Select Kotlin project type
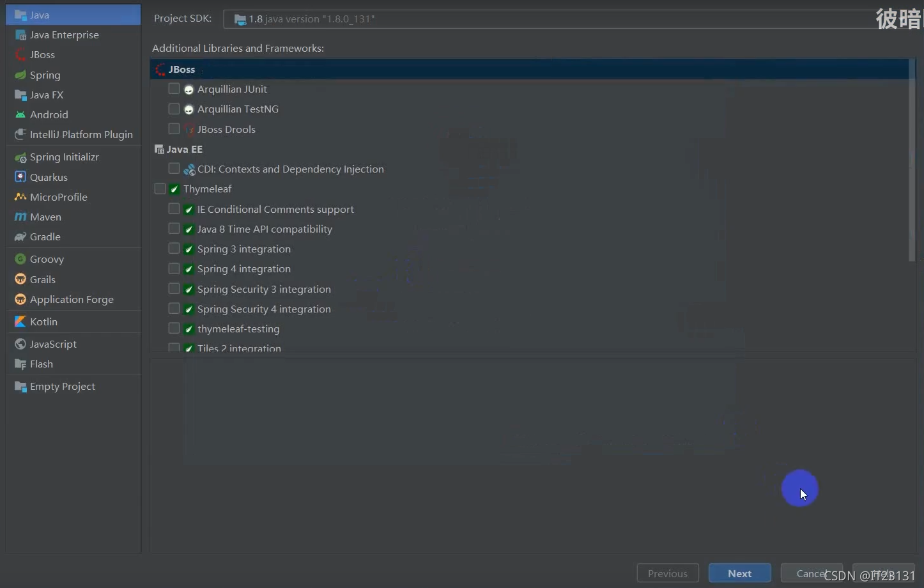 coord(73,321)
